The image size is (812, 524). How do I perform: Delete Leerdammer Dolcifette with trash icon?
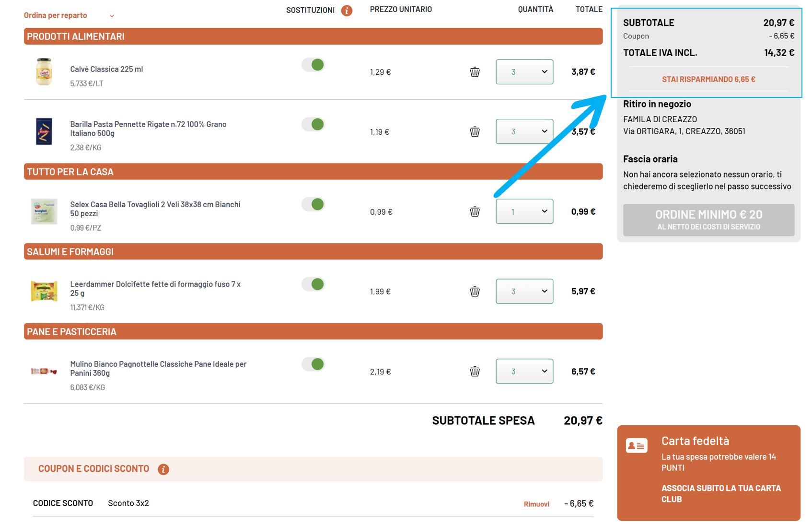pos(475,291)
